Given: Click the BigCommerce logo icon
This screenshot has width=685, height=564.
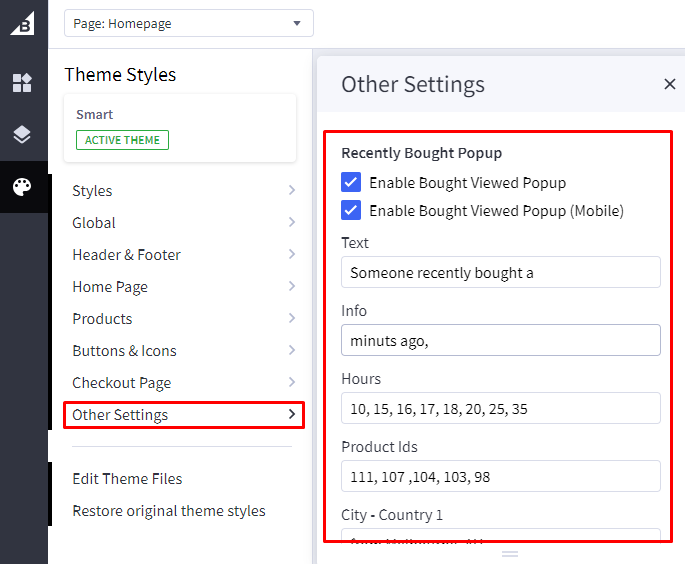Looking at the screenshot, I should click(x=22, y=23).
